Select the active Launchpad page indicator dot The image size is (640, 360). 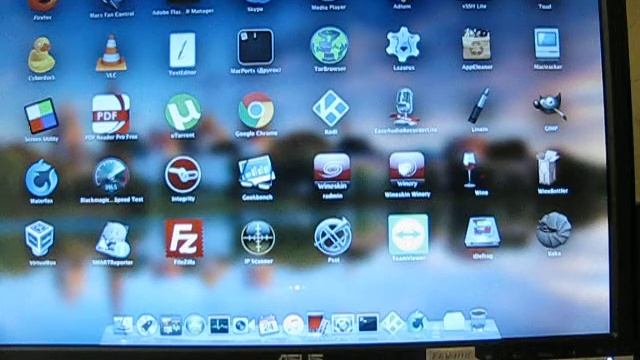(x=297, y=287)
